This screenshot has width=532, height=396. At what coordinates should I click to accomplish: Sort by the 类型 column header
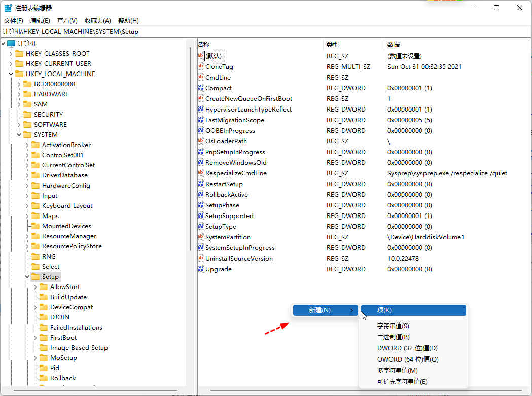tap(353, 45)
